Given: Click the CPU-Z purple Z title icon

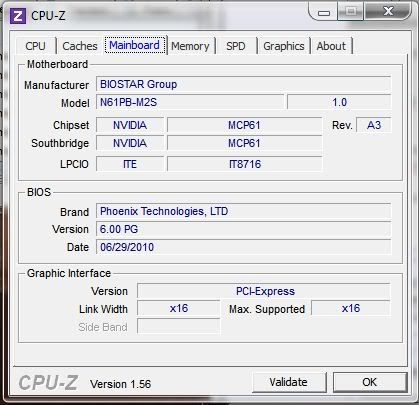Looking at the screenshot, I should (18, 16).
